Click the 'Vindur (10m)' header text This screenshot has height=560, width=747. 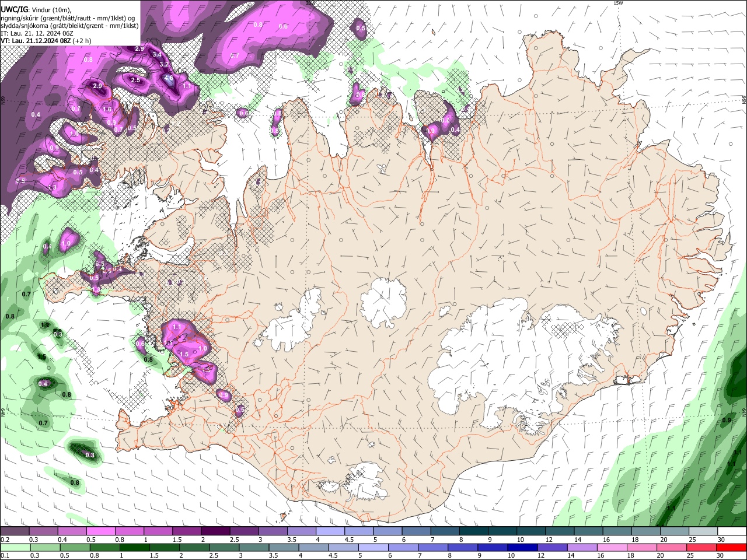(x=52, y=10)
